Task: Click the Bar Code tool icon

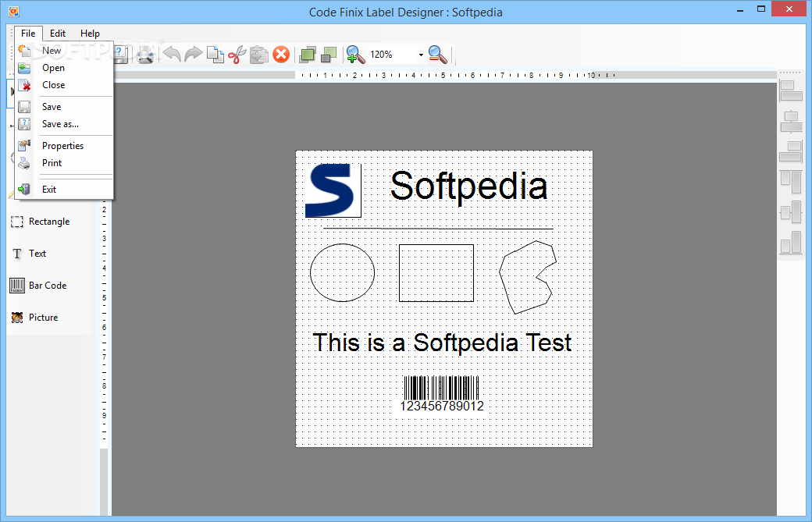Action: click(17, 286)
